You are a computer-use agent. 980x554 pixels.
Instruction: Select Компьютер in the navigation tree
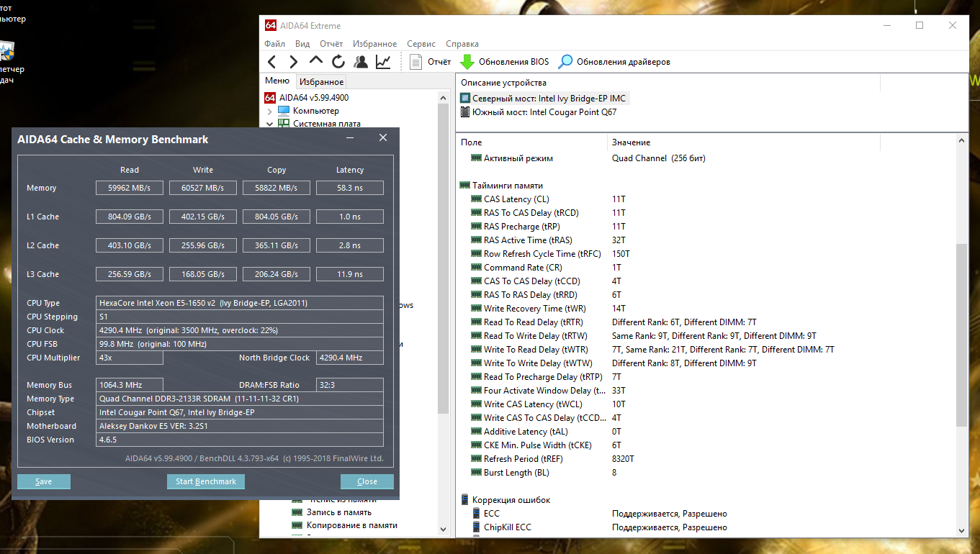(x=308, y=111)
